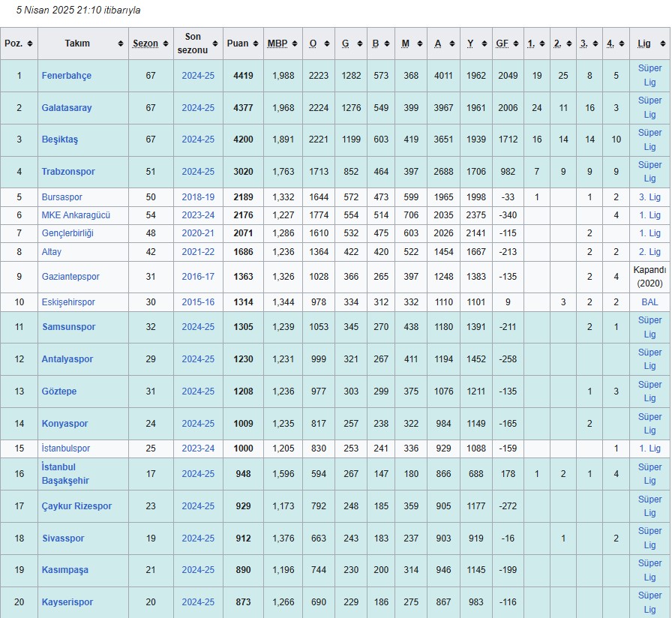This screenshot has width=672, height=618.
Task: Sort by G column sort arrows
Action: click(x=359, y=43)
